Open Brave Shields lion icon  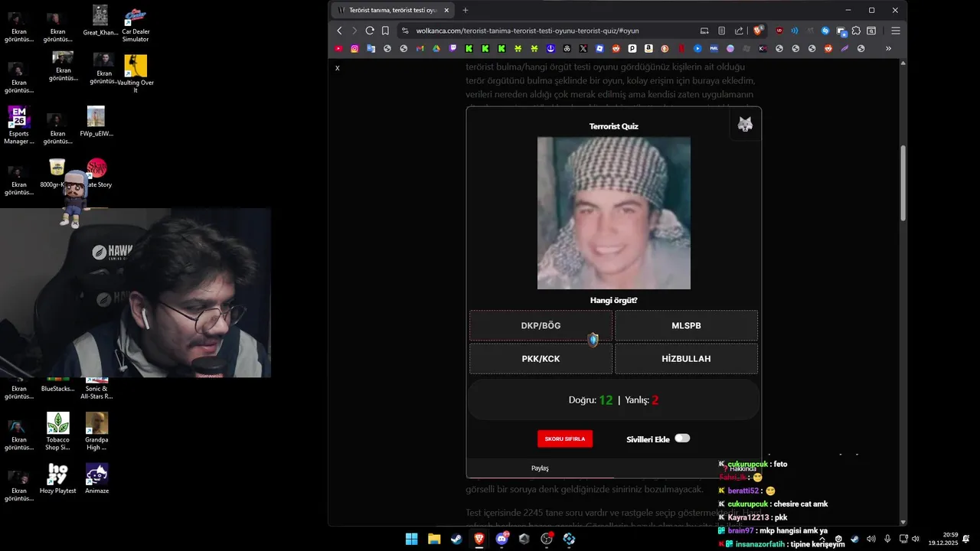click(758, 31)
